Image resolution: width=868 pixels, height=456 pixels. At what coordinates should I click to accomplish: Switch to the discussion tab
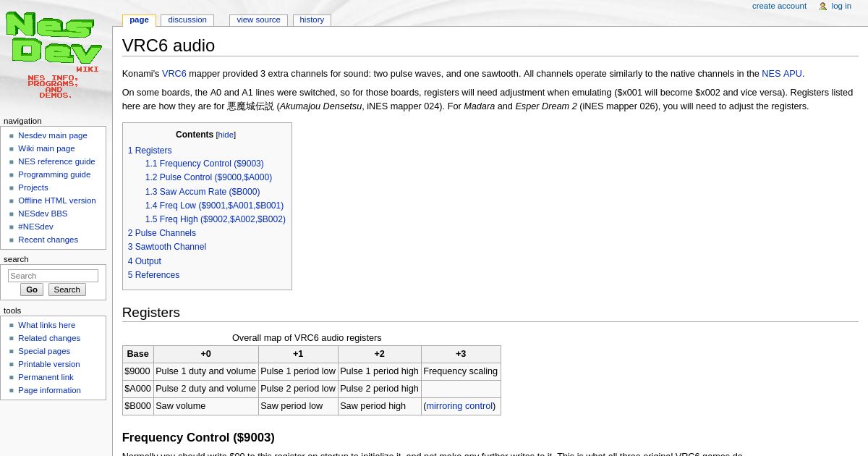click(187, 20)
